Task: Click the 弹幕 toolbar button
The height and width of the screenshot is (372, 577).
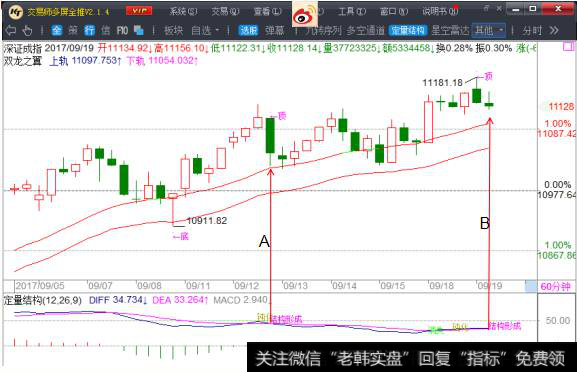Action: (x=275, y=31)
